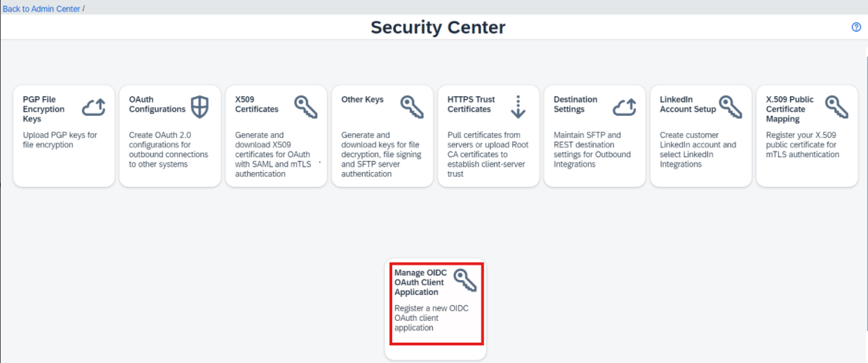Image resolution: width=868 pixels, height=363 pixels.
Task: Open the OAuth Configurations tile title
Action: [157, 105]
